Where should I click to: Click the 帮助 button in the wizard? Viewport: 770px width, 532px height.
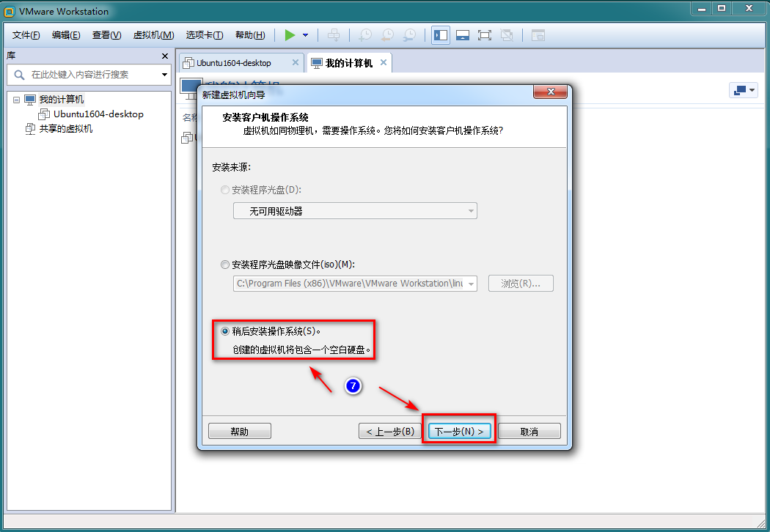[x=240, y=432]
